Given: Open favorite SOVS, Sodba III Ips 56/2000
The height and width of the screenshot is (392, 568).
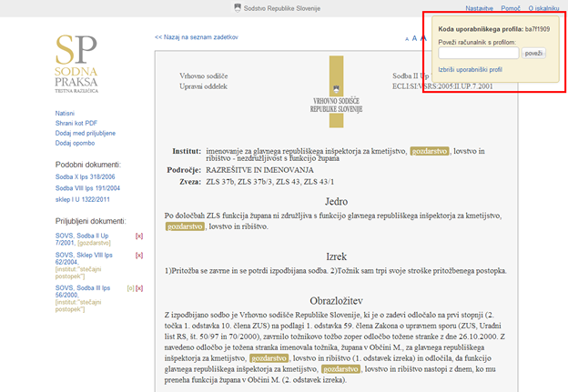Looking at the screenshot, I should pos(83,291).
